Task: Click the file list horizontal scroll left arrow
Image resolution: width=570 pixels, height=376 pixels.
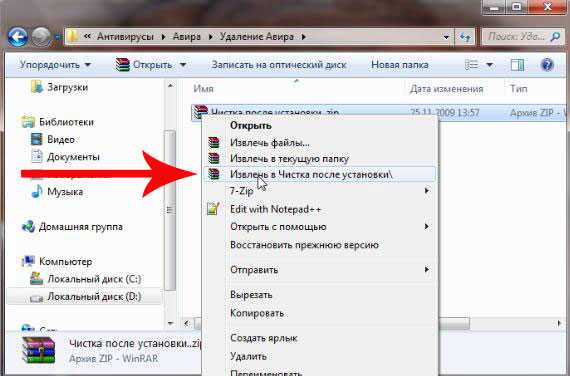Action: click(x=187, y=323)
